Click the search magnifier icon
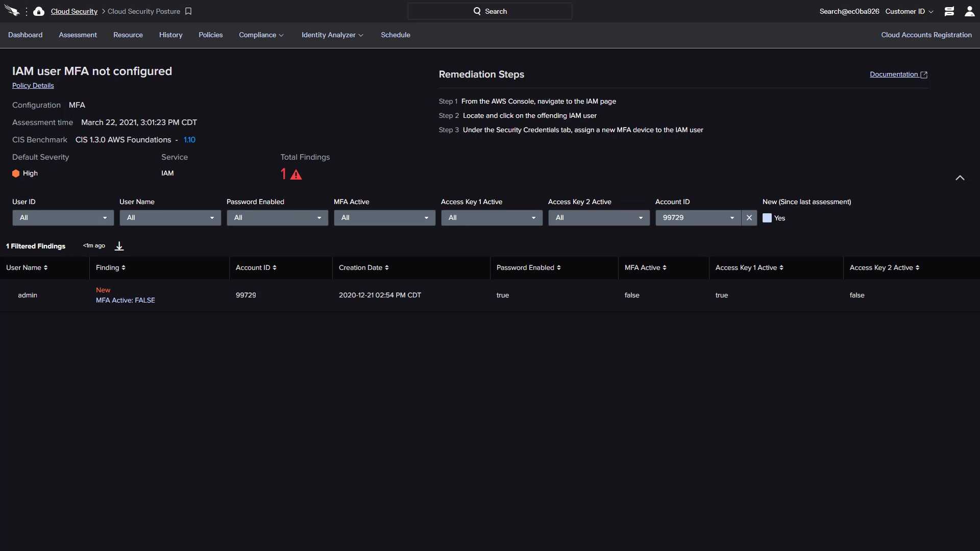The height and width of the screenshot is (551, 980). point(477,11)
